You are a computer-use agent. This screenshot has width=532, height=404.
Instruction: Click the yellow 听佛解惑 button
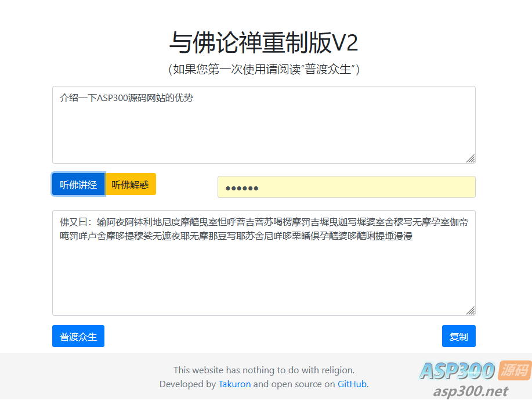point(131,185)
